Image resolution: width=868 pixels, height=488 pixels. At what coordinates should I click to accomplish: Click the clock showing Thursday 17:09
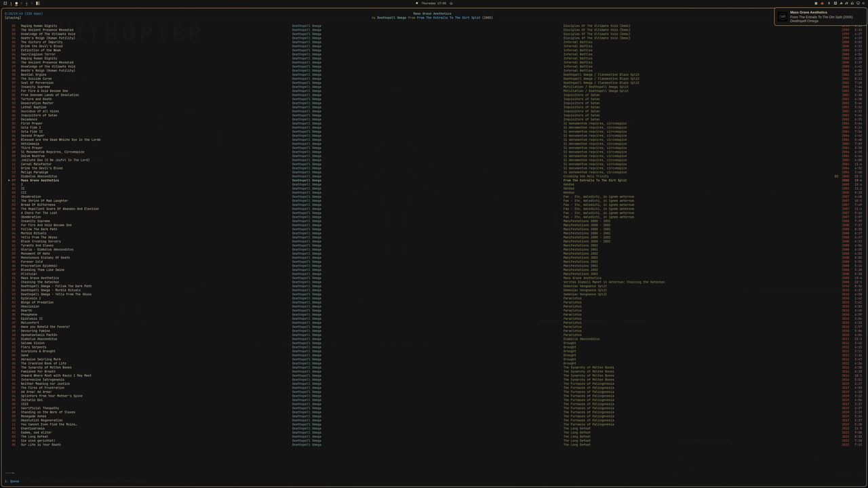[433, 3]
